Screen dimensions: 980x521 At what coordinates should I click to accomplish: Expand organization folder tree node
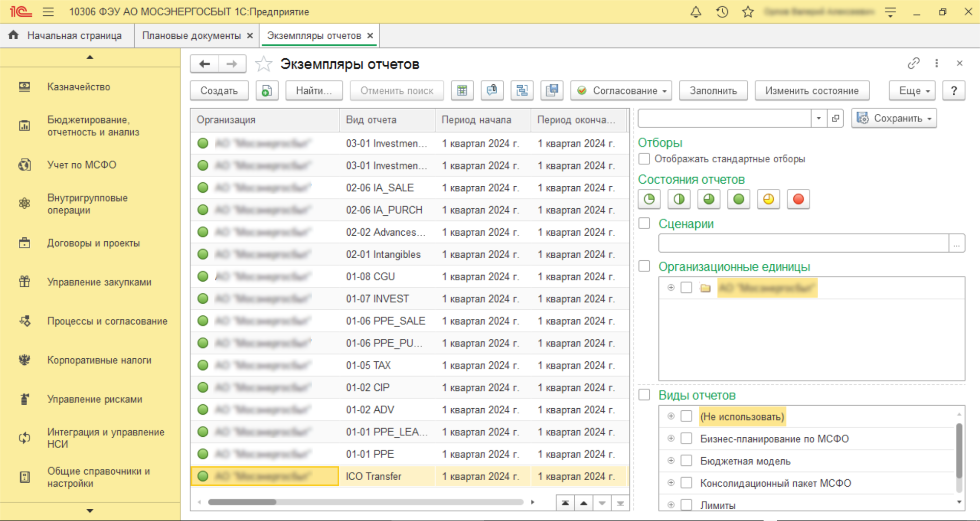[671, 288]
